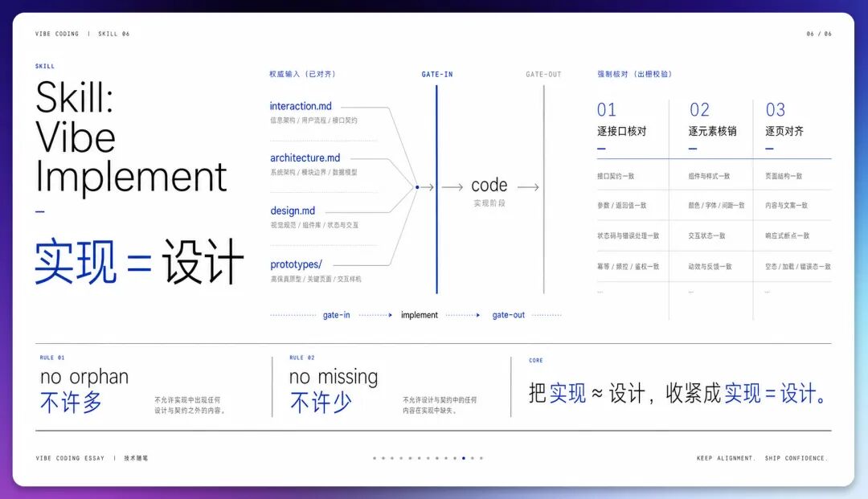Select the 03 逐页对齐 column header
This screenshot has height=499, width=868.
[x=784, y=120]
